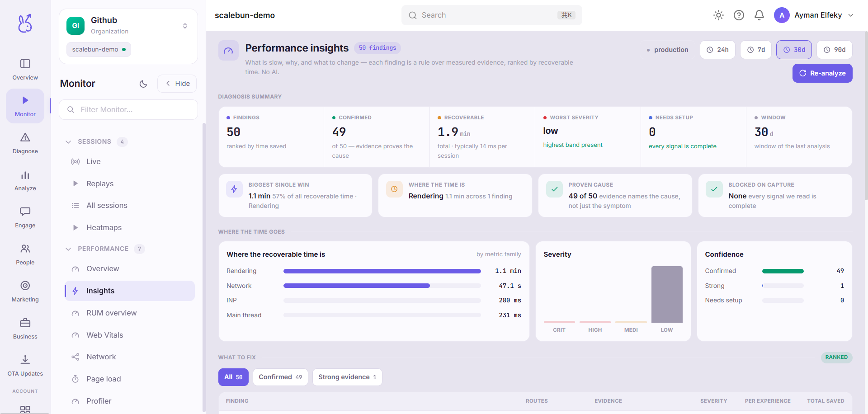The height and width of the screenshot is (414, 868).
Task: Open Live sessions
Action: [130, 161]
